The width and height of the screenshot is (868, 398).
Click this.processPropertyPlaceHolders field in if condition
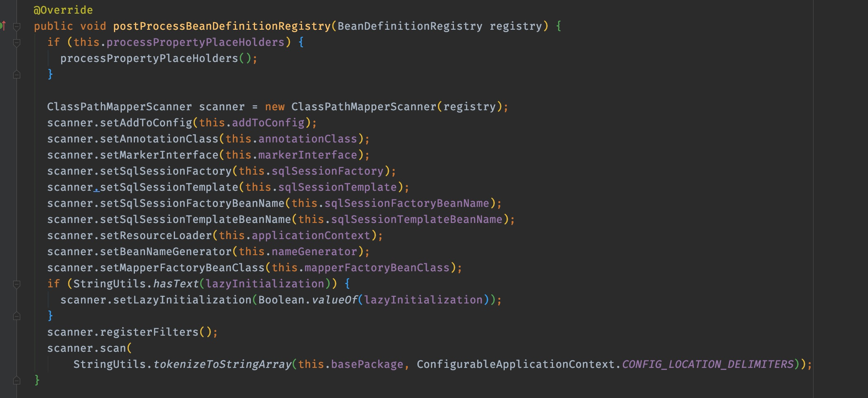tap(179, 42)
